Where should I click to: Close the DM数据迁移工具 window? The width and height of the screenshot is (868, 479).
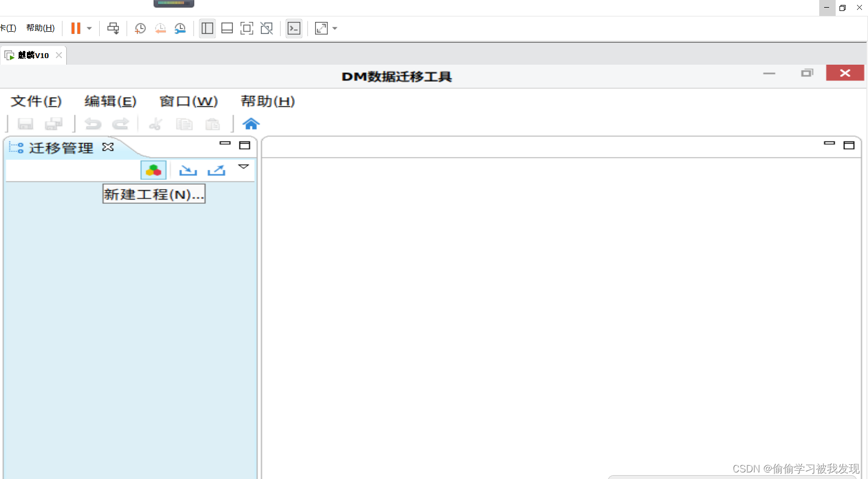pos(845,73)
